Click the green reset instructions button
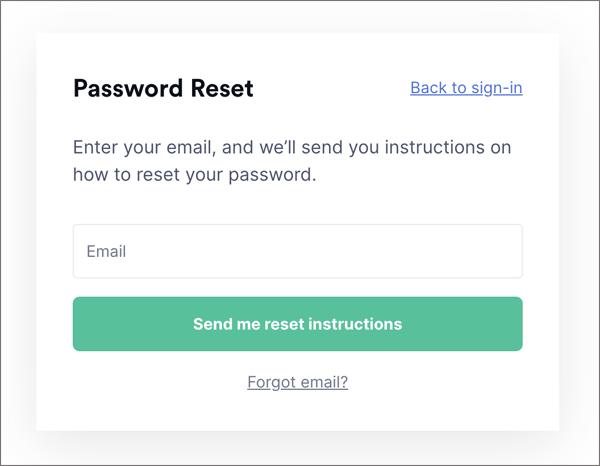This screenshot has height=466, width=600. click(297, 324)
